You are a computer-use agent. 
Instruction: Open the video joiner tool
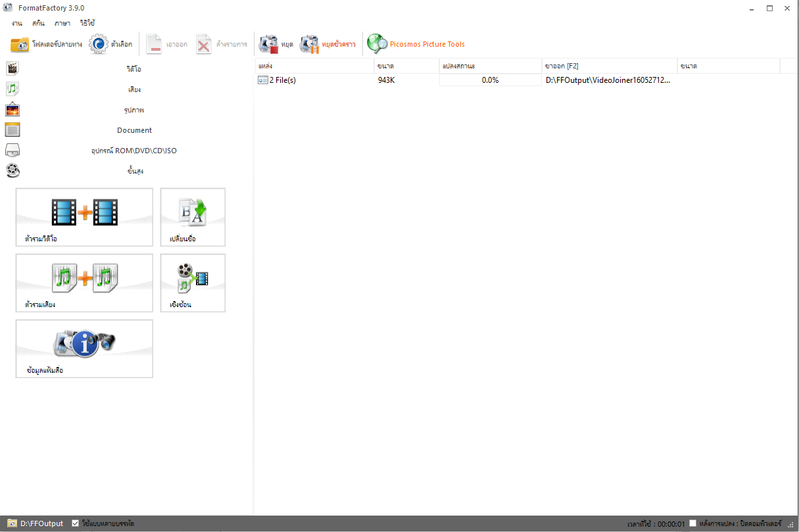click(84, 217)
